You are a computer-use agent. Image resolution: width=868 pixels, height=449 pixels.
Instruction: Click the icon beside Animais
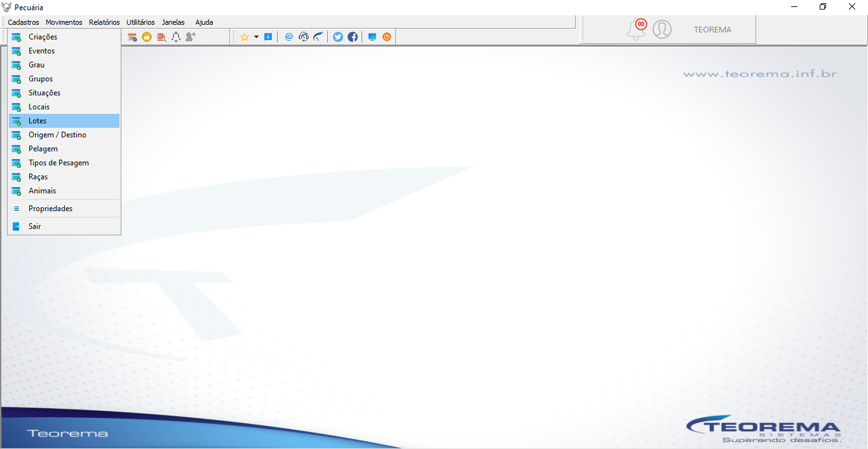pos(17,191)
